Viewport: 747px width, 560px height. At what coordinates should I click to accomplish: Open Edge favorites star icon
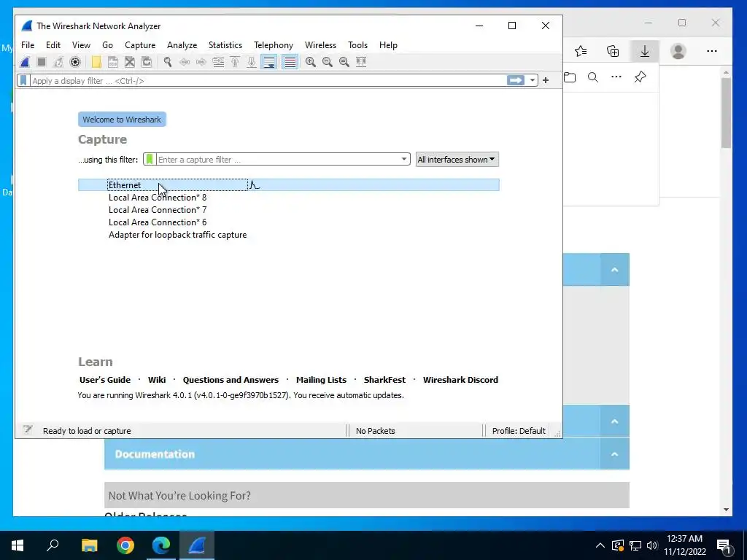(x=581, y=51)
